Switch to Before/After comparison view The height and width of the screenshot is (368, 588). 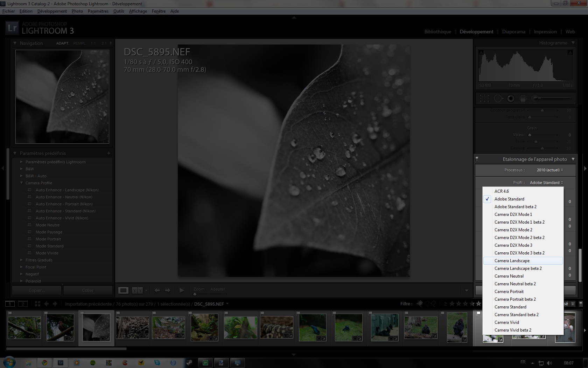[137, 290]
